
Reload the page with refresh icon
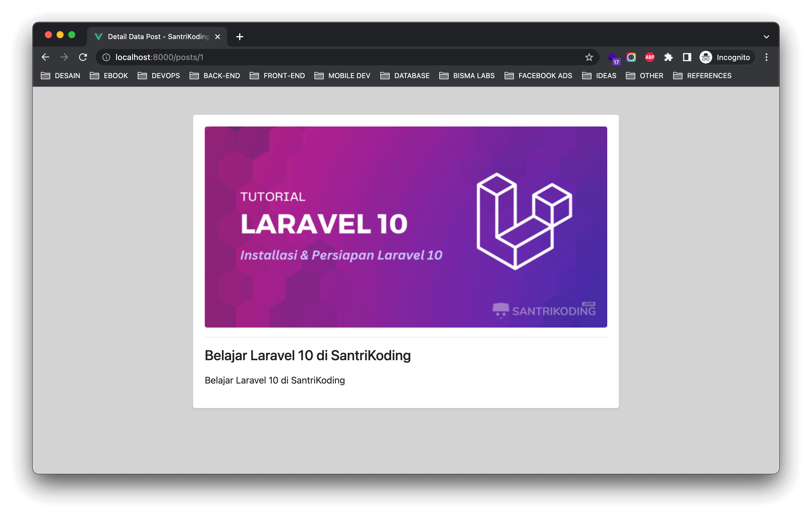[83, 57]
